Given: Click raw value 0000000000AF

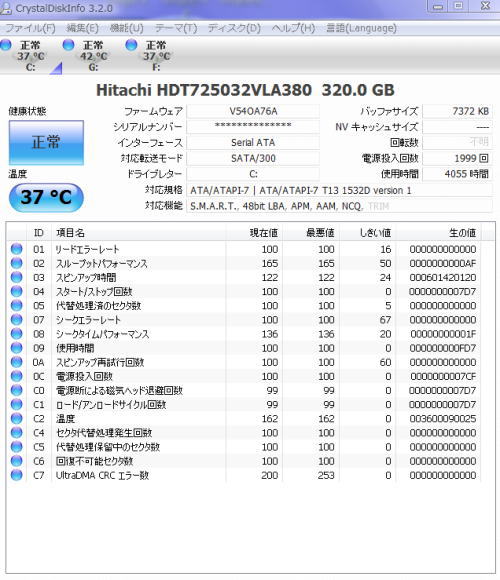Looking at the screenshot, I should 442,263.
